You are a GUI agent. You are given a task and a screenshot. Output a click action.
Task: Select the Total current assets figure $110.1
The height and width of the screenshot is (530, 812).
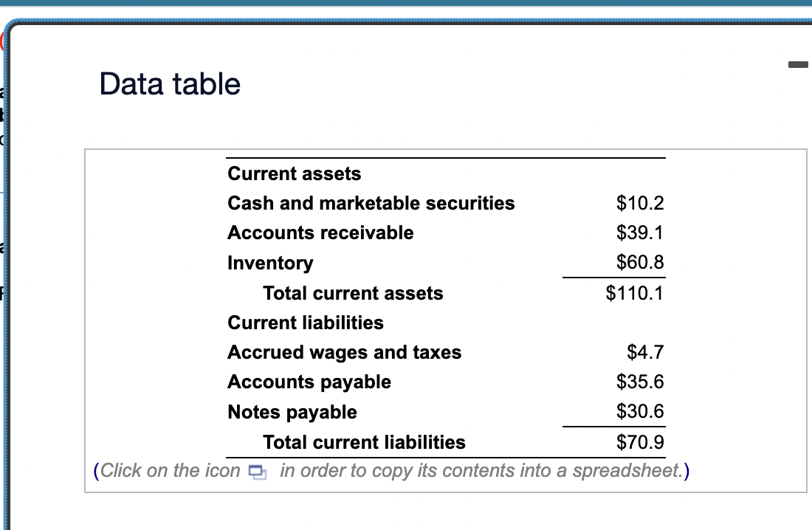coord(635,293)
